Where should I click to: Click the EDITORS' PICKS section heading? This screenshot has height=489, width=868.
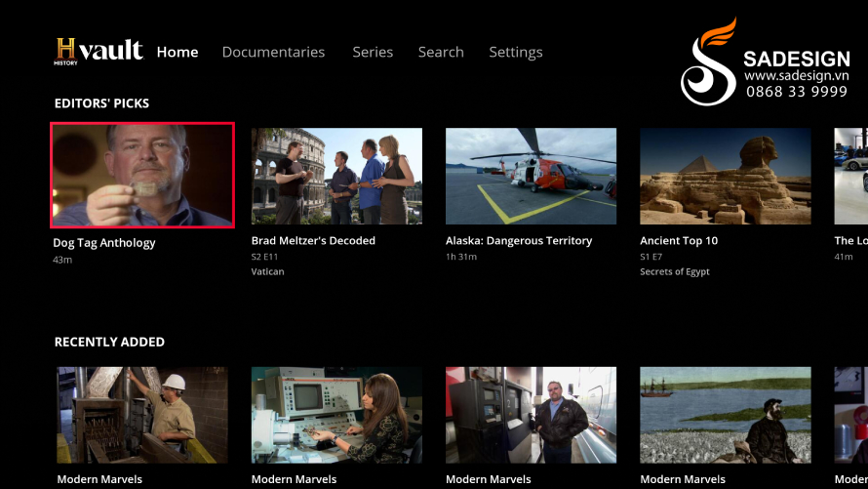(x=101, y=103)
